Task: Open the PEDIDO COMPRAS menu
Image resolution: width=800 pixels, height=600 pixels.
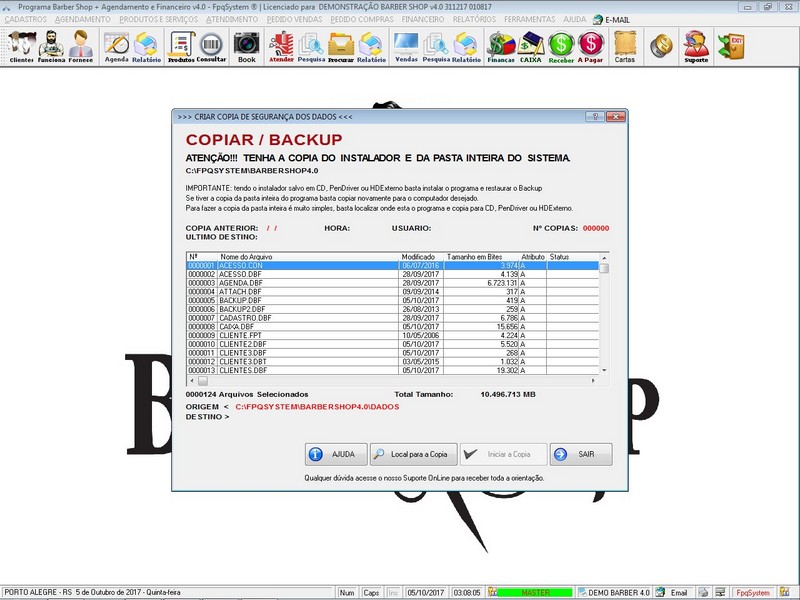Action: pos(362,19)
